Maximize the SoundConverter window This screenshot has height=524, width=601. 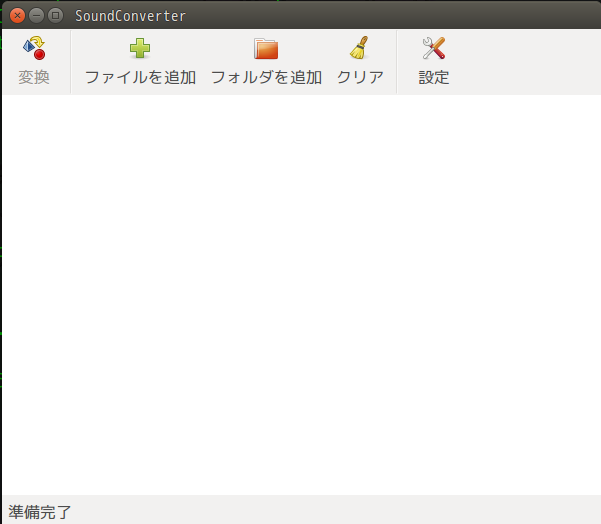(56, 16)
